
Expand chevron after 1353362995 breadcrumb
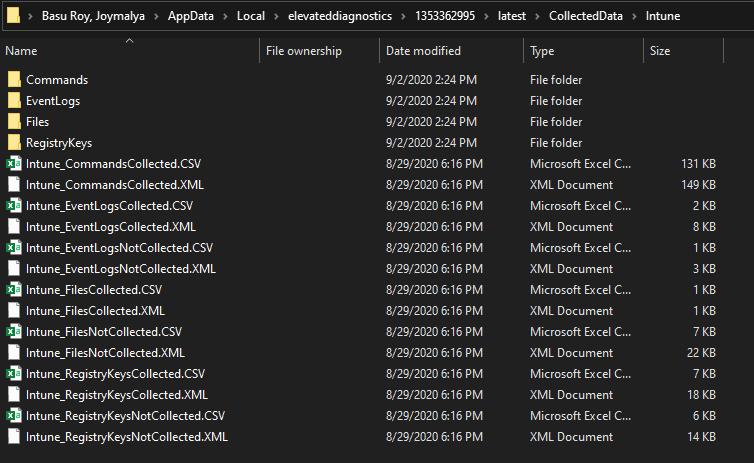click(x=486, y=16)
